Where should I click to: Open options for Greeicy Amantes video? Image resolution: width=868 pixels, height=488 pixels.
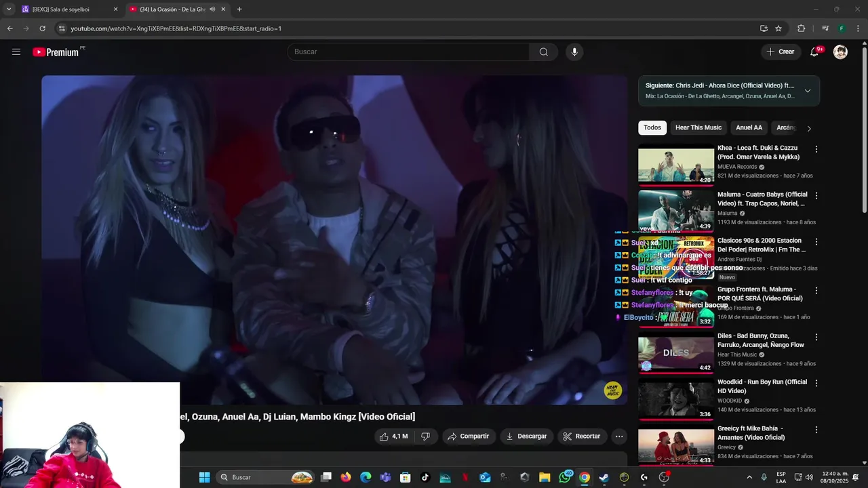tap(816, 430)
